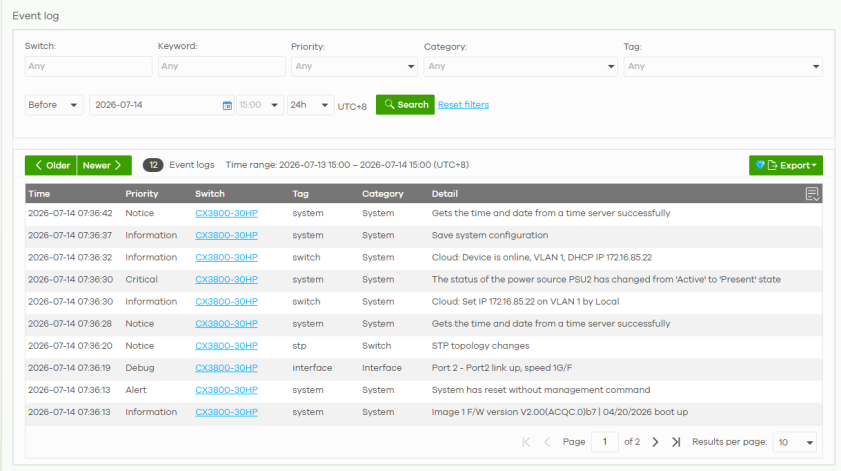Open CX3800-30HP link in 07:36:42 row
841x471 pixels.
pyautogui.click(x=226, y=213)
